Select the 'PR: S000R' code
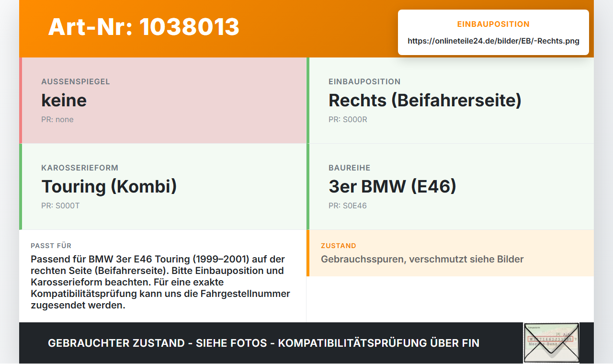This screenshot has height=364, width=613. click(348, 119)
